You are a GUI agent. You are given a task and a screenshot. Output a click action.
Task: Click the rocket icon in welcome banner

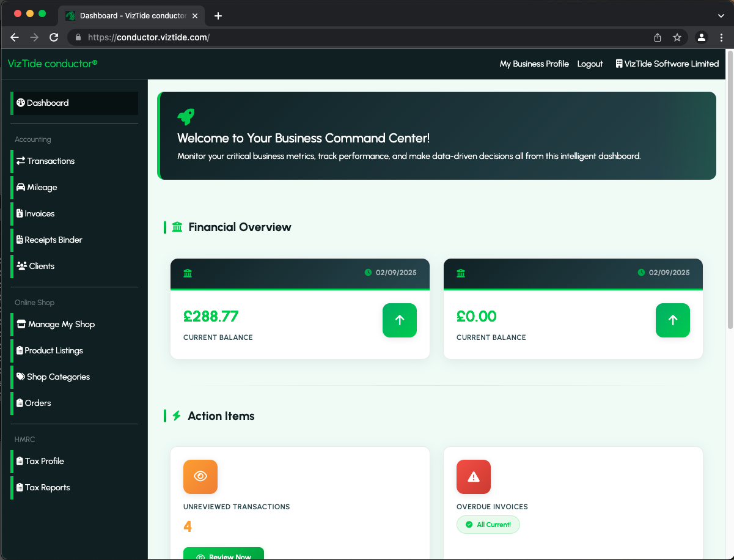tap(186, 116)
